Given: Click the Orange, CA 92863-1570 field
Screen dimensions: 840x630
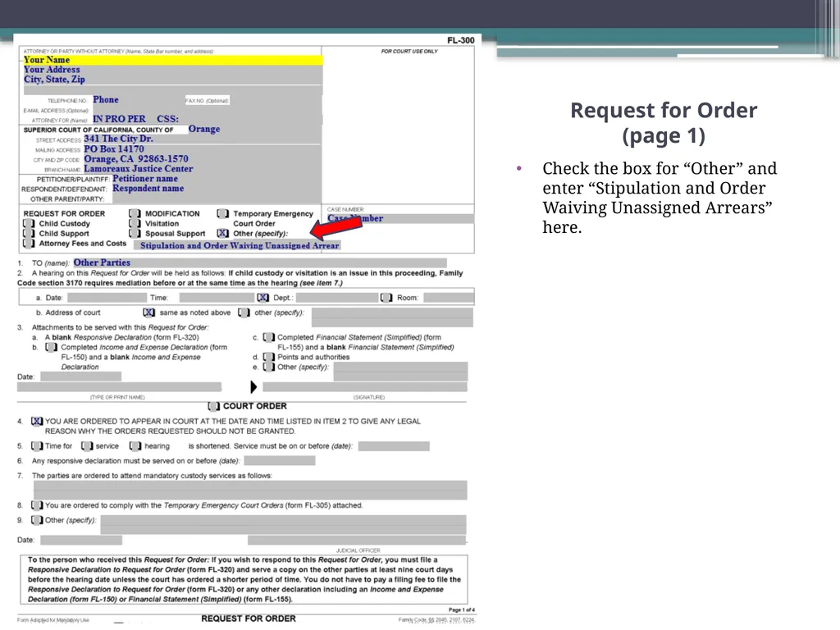Looking at the screenshot, I should 202,159.
